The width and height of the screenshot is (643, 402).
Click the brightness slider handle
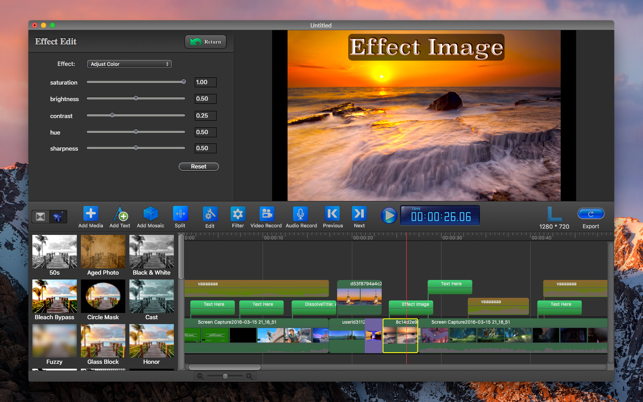pos(136,99)
